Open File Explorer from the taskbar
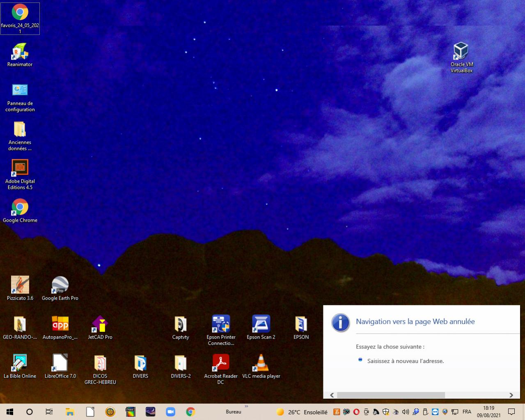525x420 pixels. [x=70, y=412]
